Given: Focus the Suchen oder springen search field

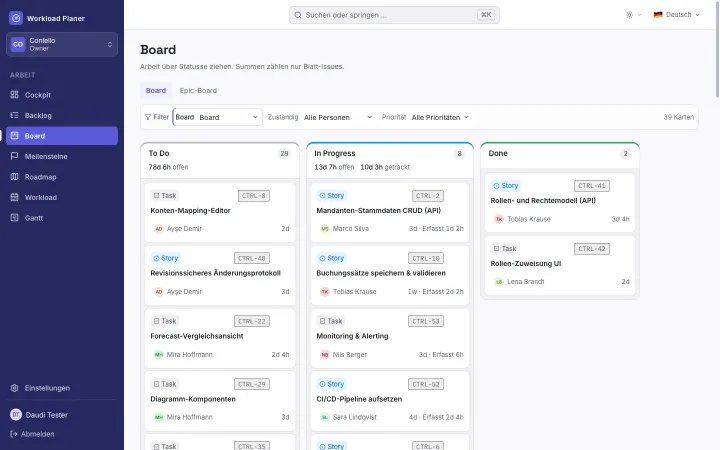Looking at the screenshot, I should [394, 15].
